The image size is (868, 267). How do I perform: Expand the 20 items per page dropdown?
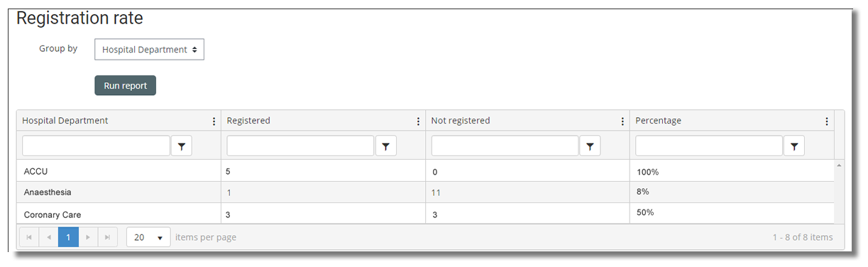pyautogui.click(x=148, y=237)
